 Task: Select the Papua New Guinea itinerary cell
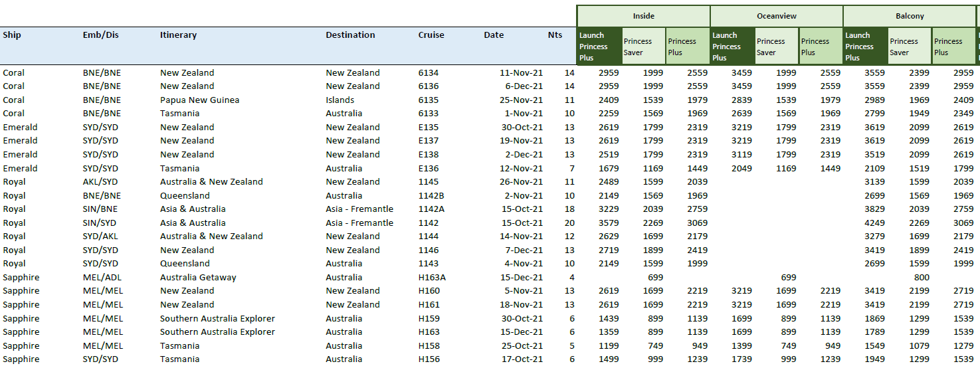tap(199, 100)
